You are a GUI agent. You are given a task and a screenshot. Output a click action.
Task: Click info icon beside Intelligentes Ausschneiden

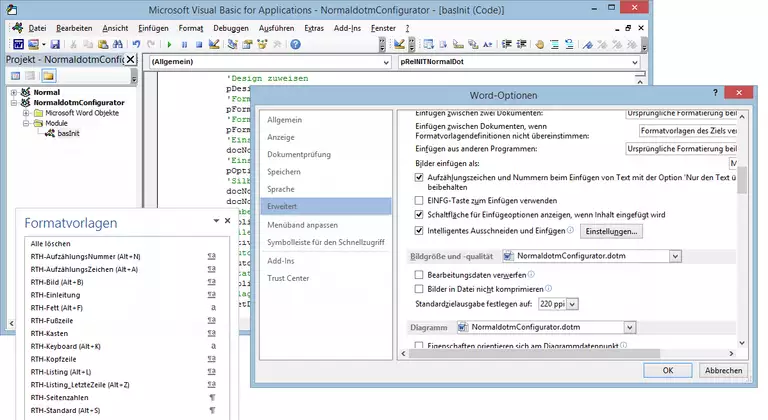click(x=570, y=230)
